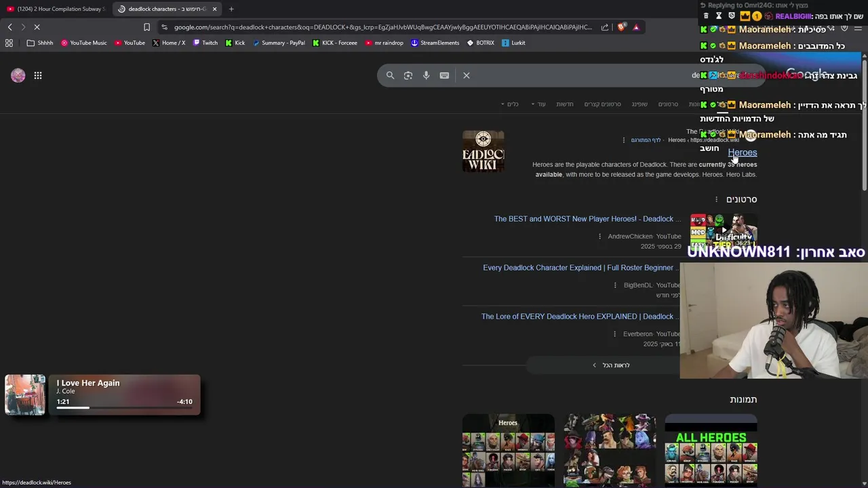Image resolution: width=868 pixels, height=488 pixels.
Task: Switch to the 2 Hour Compilation YouTube tab
Action: click(57, 9)
